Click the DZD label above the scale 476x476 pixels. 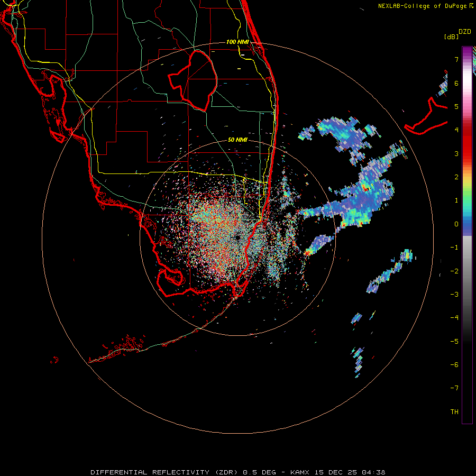(465, 32)
